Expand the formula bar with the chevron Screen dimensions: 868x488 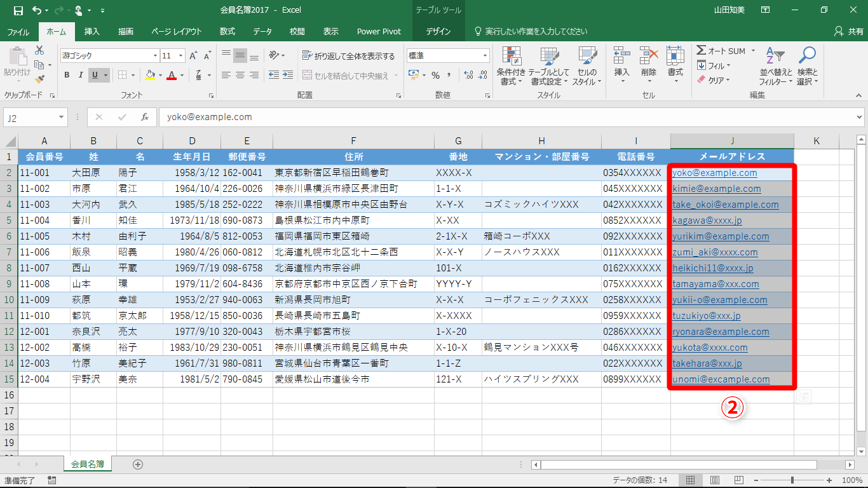[860, 117]
